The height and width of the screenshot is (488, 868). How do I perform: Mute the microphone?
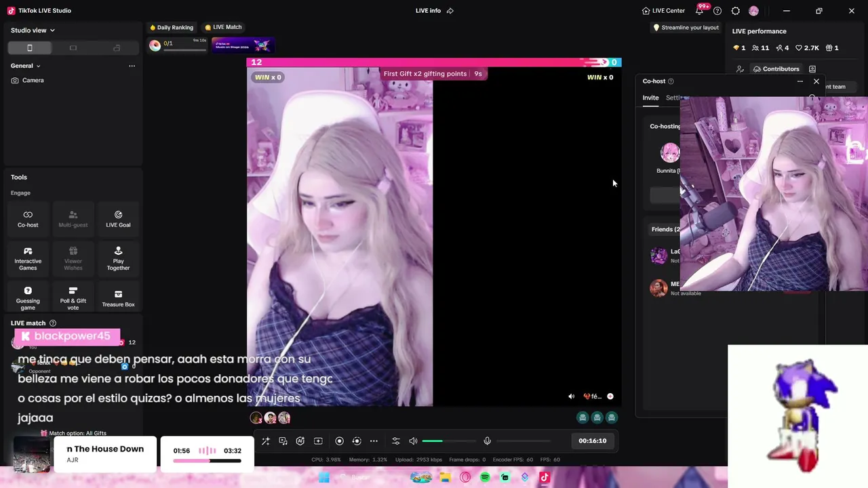tap(487, 441)
